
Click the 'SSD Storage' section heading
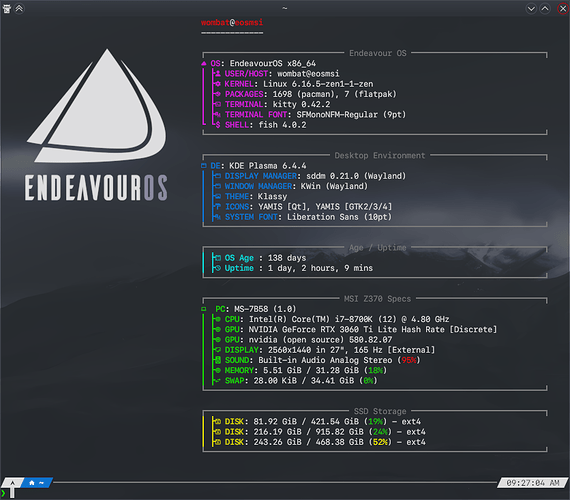pyautogui.click(x=380, y=411)
